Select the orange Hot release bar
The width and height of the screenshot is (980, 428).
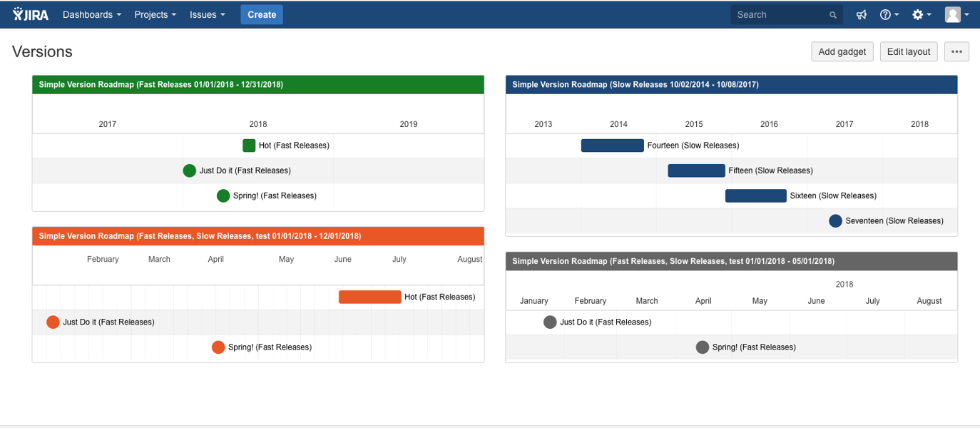pyautogui.click(x=370, y=297)
